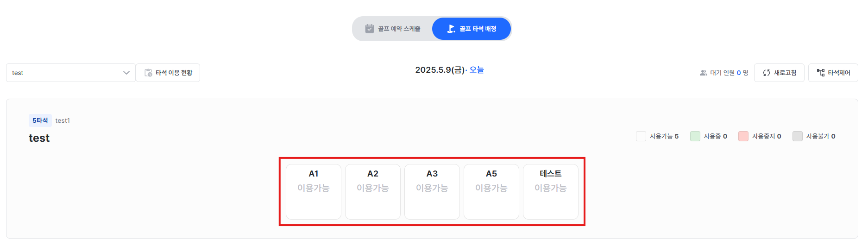Click the 사용중 green legend swatch
Viewport: 868px width, 246px height.
695,136
